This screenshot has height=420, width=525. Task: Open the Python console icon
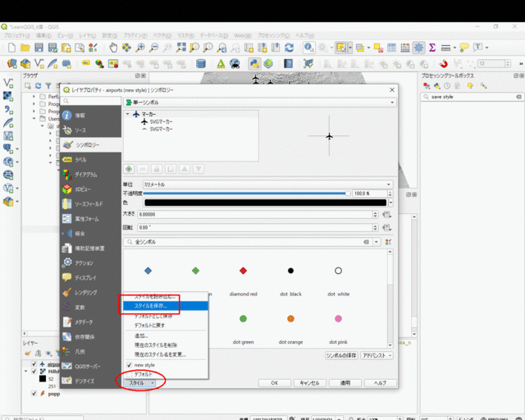254,63
